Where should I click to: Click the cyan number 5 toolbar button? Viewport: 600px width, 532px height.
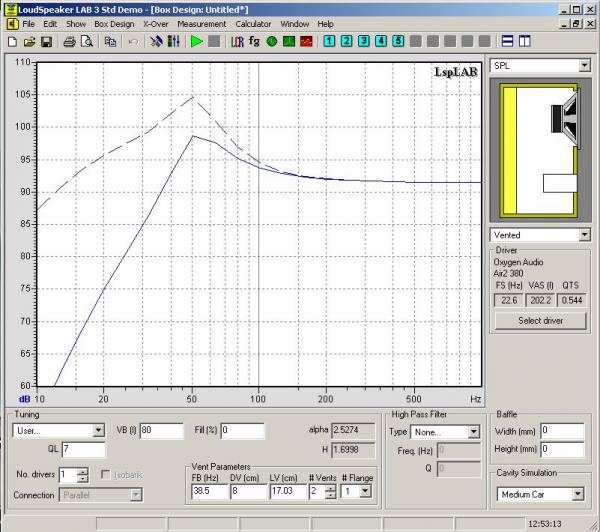click(x=398, y=42)
